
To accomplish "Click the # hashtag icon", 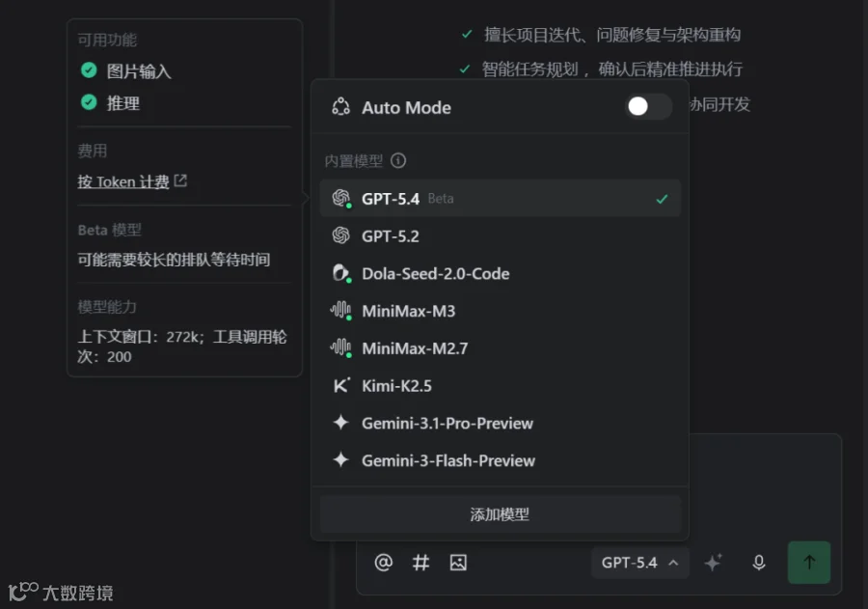I will point(420,563).
